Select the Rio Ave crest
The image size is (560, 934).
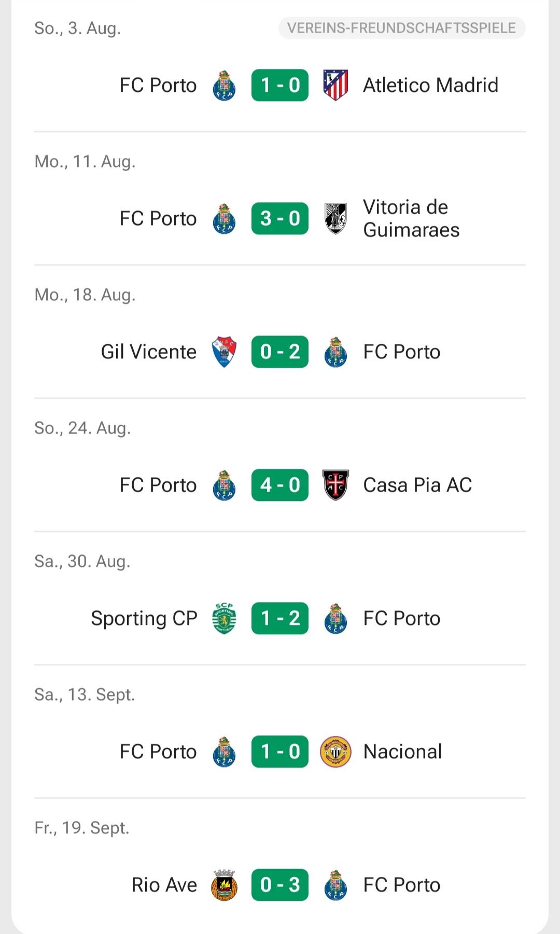(x=224, y=885)
